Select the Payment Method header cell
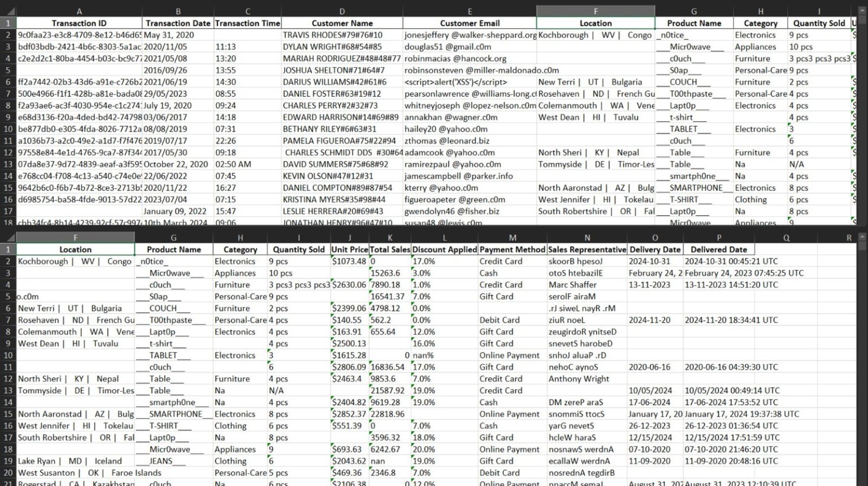Viewport: 868px width, 486px height. (512, 249)
